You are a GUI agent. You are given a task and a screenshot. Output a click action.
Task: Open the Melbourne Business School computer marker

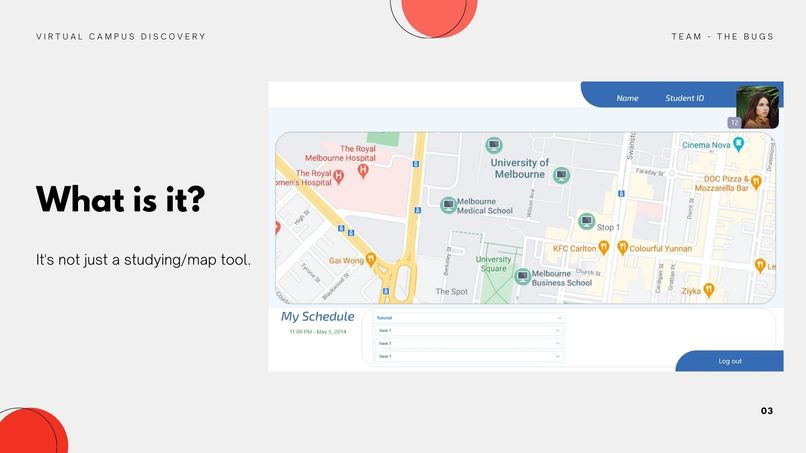pos(523,277)
